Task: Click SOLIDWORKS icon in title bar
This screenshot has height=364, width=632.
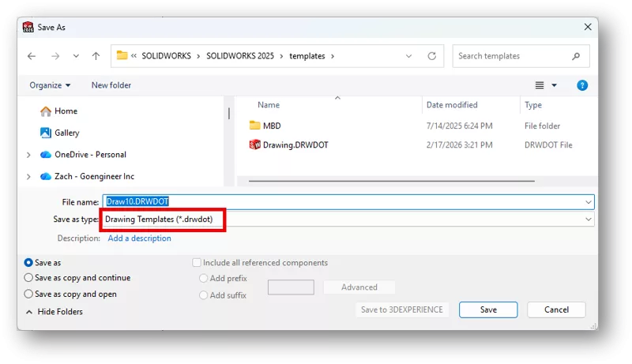Action: click(28, 27)
